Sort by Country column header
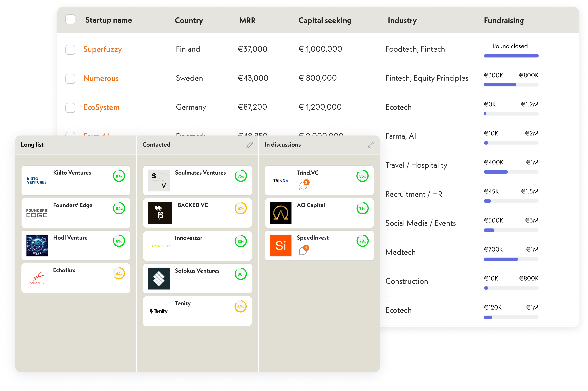This screenshot has width=588, height=391. tap(189, 20)
